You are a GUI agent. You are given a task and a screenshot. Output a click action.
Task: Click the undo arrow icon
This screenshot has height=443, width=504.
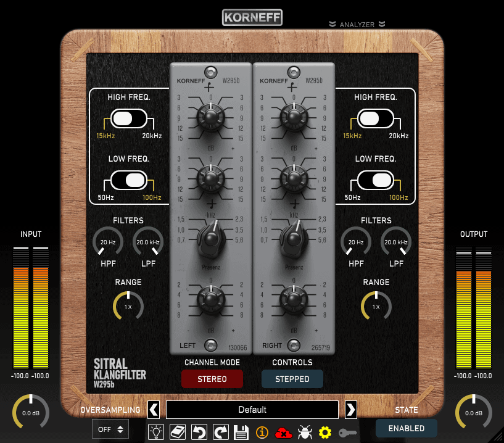pos(199,432)
